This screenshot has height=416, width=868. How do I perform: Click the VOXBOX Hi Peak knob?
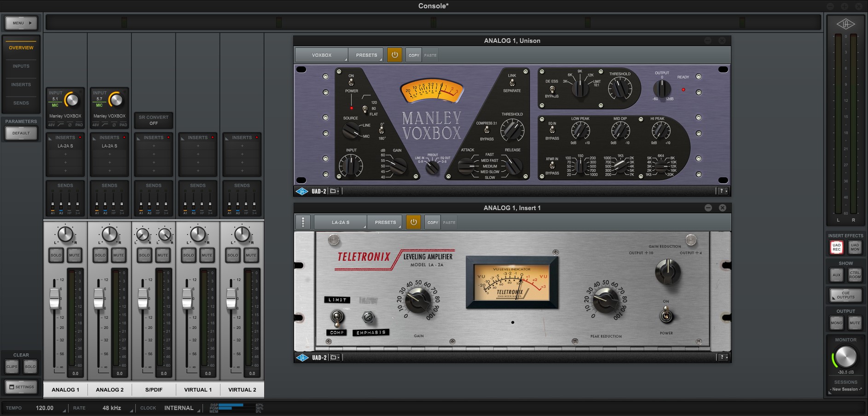660,131
